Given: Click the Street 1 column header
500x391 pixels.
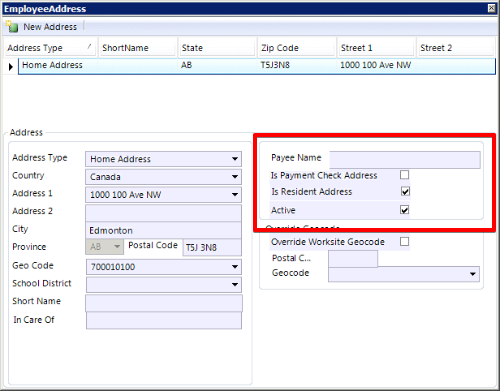Looking at the screenshot, I should [376, 48].
